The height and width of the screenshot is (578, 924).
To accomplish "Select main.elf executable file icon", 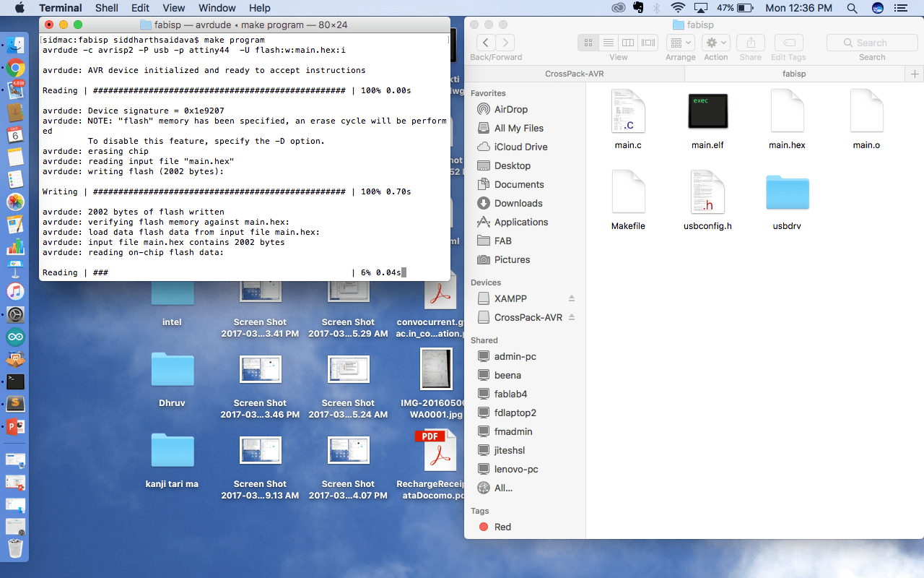I will 707,111.
